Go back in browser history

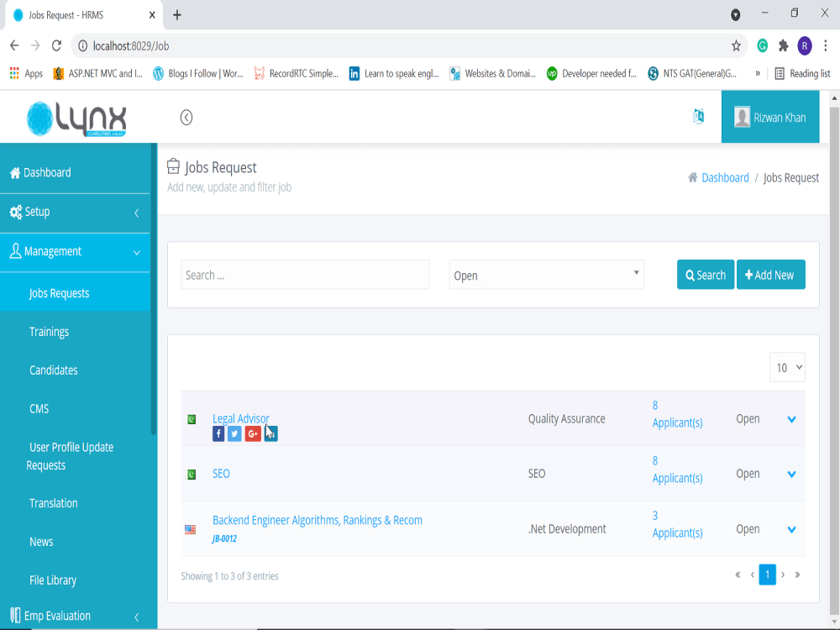click(x=14, y=46)
